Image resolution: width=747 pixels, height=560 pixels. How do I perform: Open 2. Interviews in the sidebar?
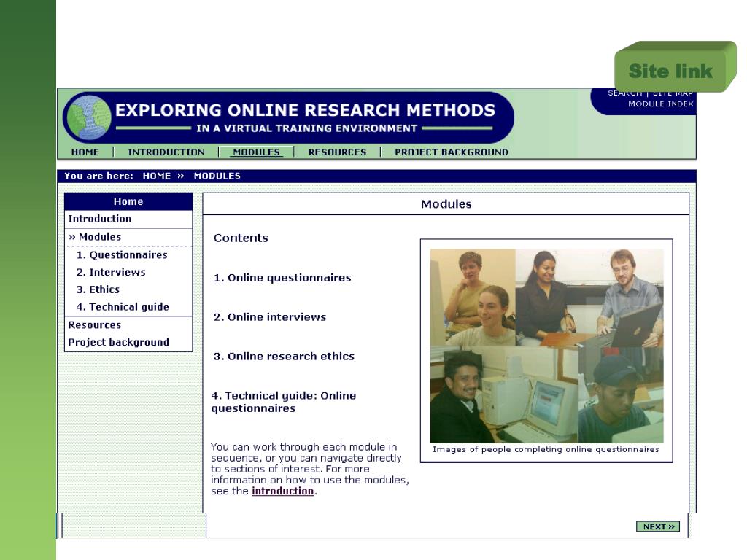pyautogui.click(x=111, y=272)
